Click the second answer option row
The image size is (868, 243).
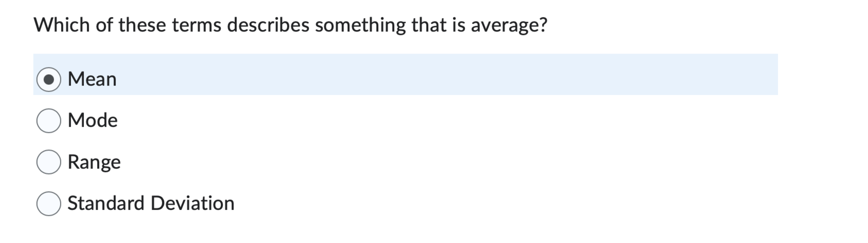pyautogui.click(x=93, y=120)
